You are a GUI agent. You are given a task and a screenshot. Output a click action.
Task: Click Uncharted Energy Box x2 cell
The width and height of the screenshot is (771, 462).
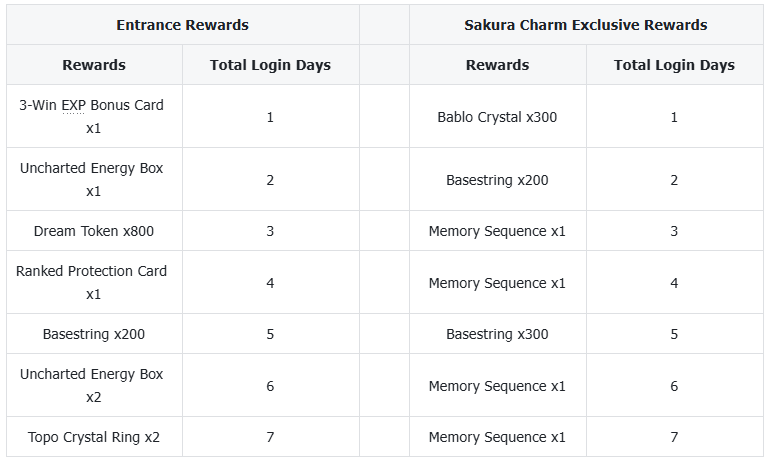point(94,385)
